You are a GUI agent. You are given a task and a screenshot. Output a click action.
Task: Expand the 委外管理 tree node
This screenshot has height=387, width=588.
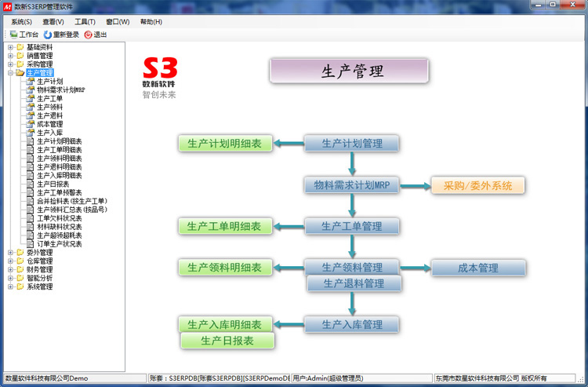coord(10,253)
